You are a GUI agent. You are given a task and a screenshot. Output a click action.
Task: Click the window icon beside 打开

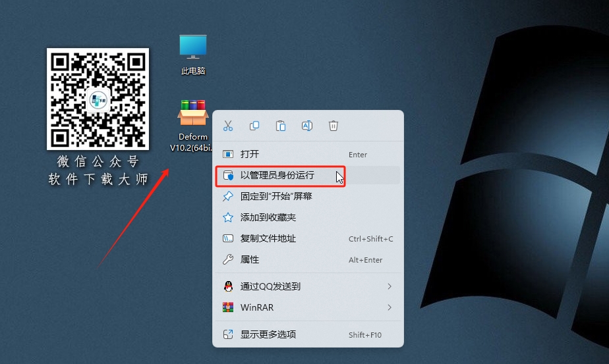click(x=228, y=154)
